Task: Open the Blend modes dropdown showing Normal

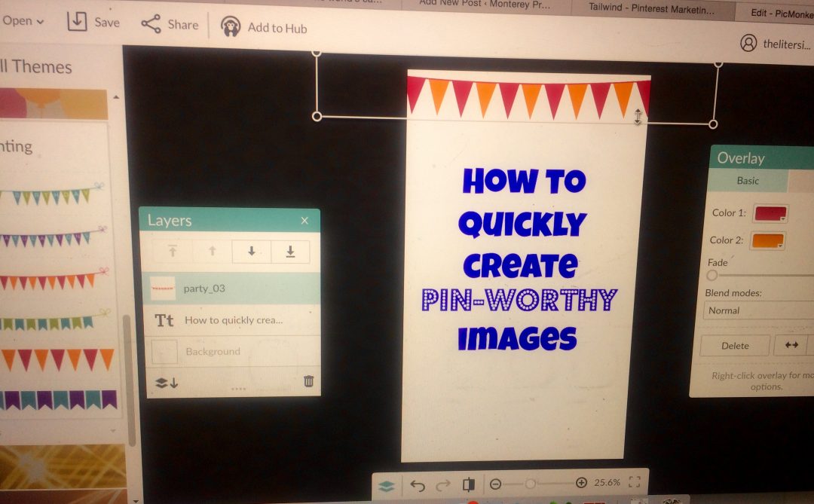Action: (x=757, y=310)
